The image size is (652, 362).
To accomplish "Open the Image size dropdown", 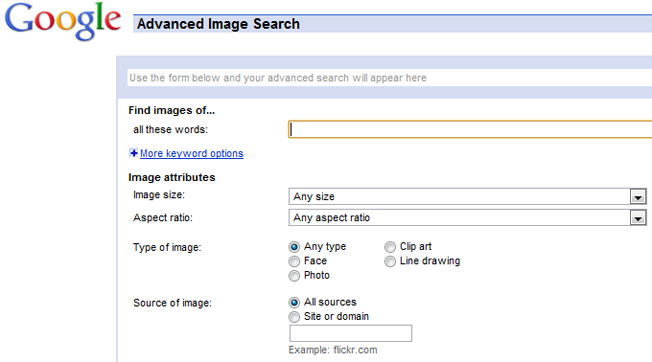I will pyautogui.click(x=467, y=196).
